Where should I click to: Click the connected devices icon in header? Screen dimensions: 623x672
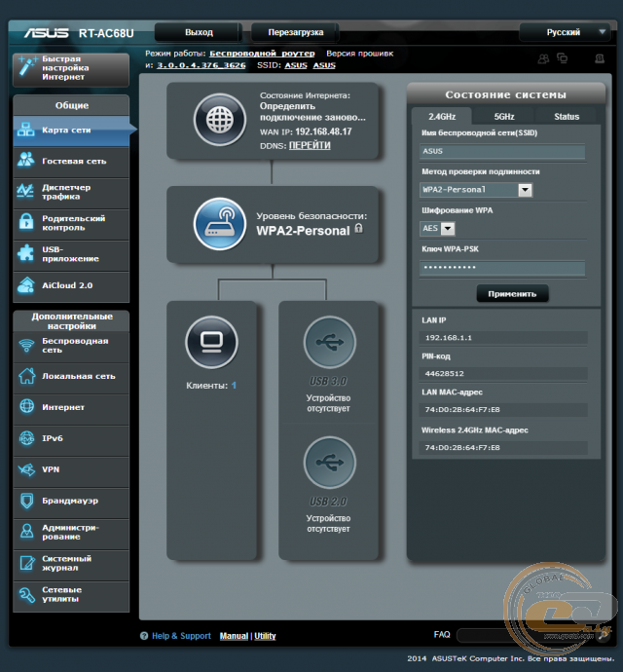(x=562, y=58)
